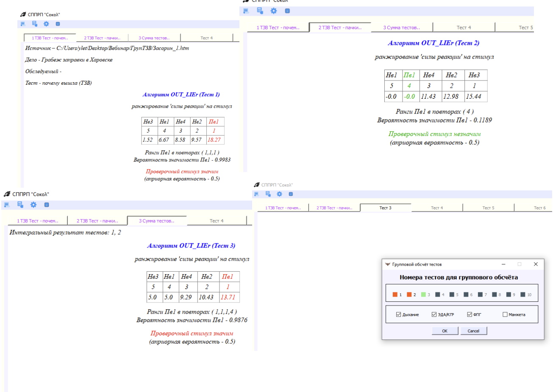The width and height of the screenshot is (553, 392).
Task: Select dark square for test number 10
Action: [x=523, y=295]
